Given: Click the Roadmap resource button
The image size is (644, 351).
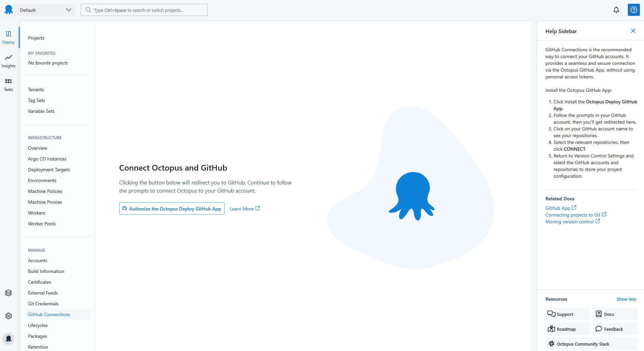Looking at the screenshot, I should (x=568, y=329).
